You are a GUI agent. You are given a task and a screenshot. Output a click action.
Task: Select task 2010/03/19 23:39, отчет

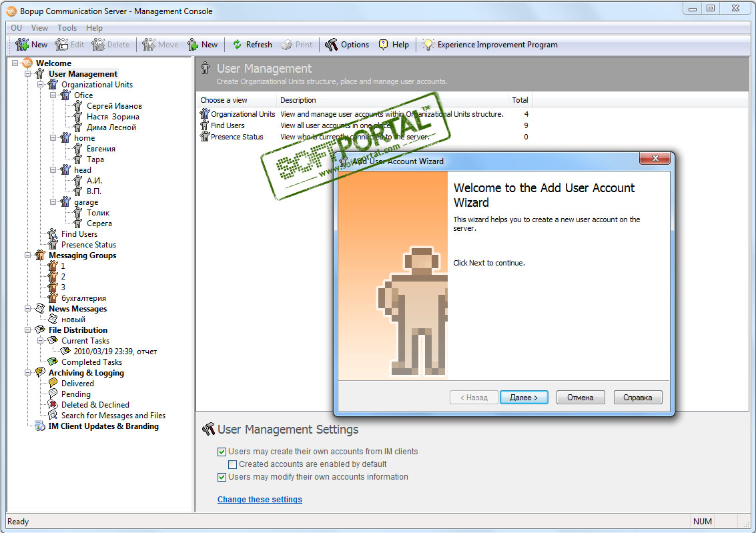coord(115,352)
